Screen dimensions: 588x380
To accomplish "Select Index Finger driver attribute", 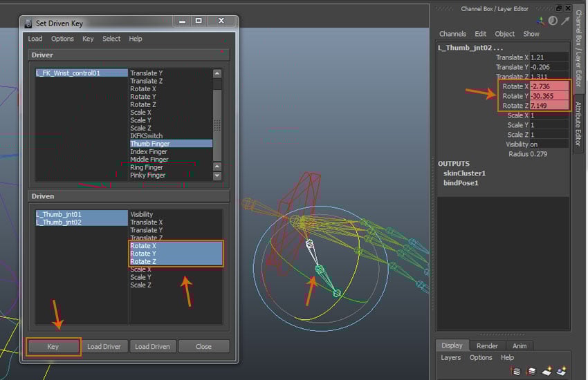I will pyautogui.click(x=149, y=151).
